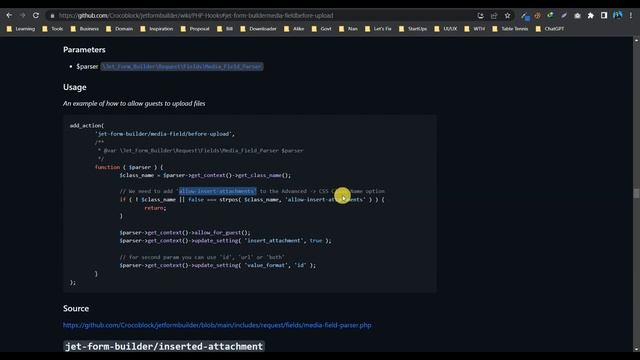The height and width of the screenshot is (360, 640).
Task: Open the browser profile avatar
Action: pos(618,16)
